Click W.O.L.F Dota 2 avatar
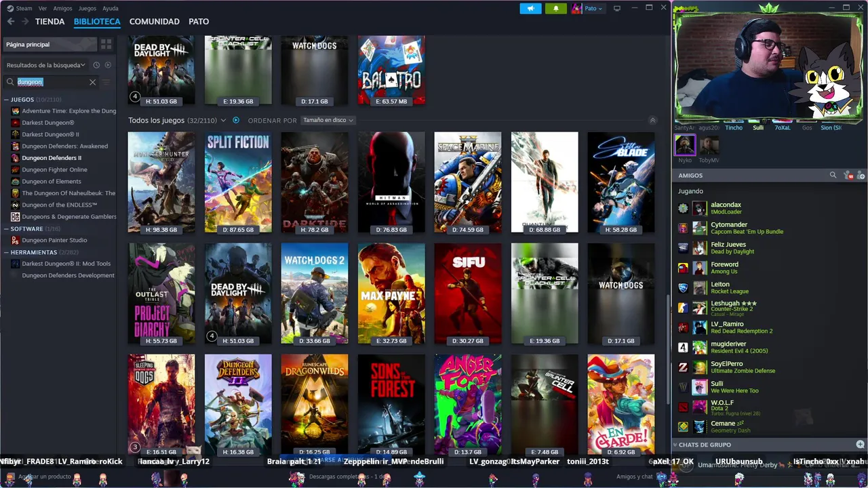This screenshot has height=488, width=868. pyautogui.click(x=699, y=407)
